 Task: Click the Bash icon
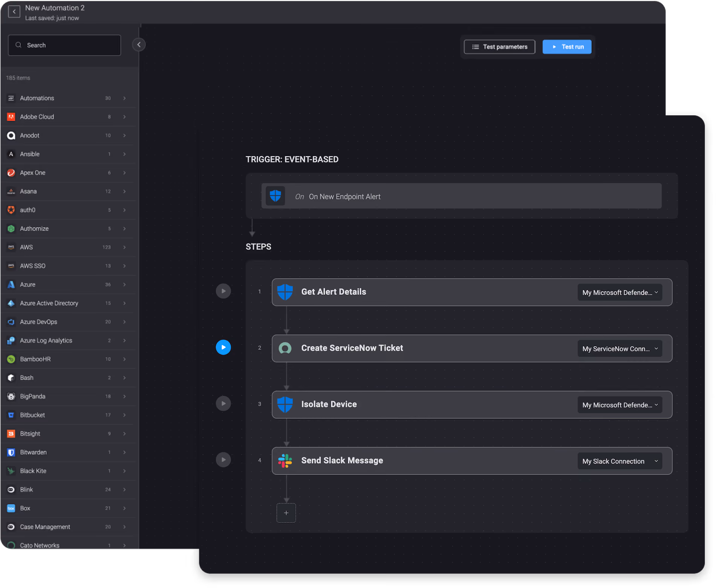point(11,378)
